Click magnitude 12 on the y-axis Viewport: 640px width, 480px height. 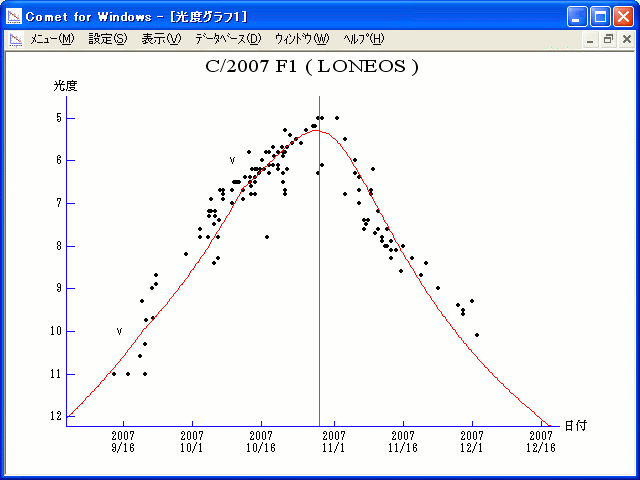click(57, 416)
